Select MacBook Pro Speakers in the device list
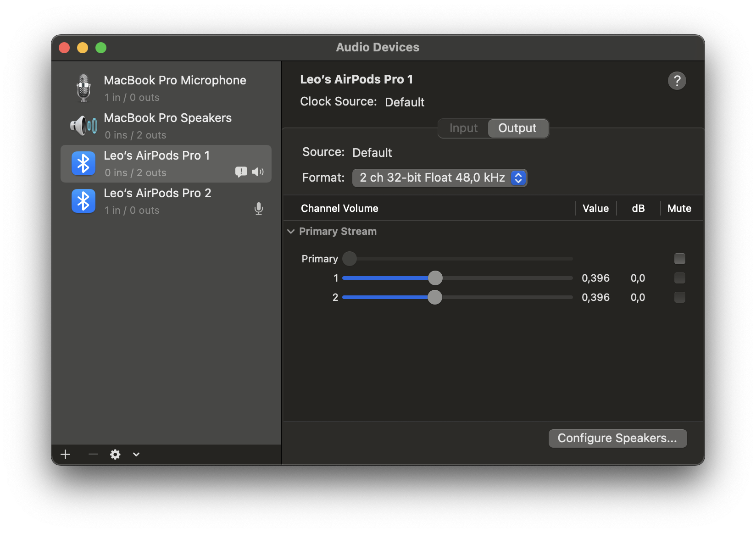The width and height of the screenshot is (756, 533). point(166,126)
